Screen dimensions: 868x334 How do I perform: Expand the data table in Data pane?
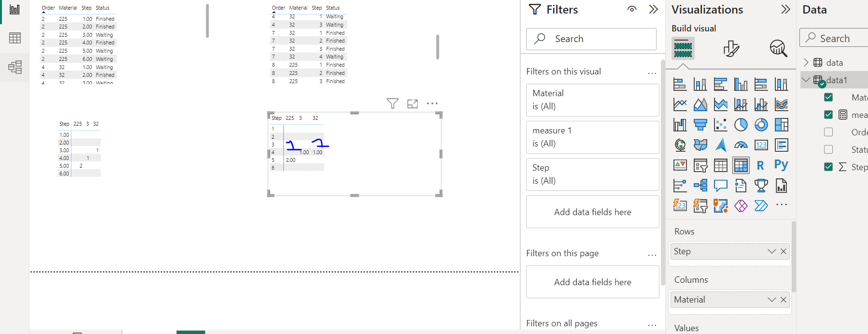click(x=806, y=62)
